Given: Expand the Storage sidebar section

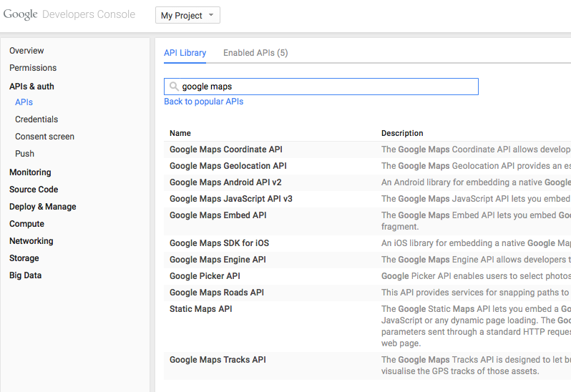Looking at the screenshot, I should click(x=24, y=258).
